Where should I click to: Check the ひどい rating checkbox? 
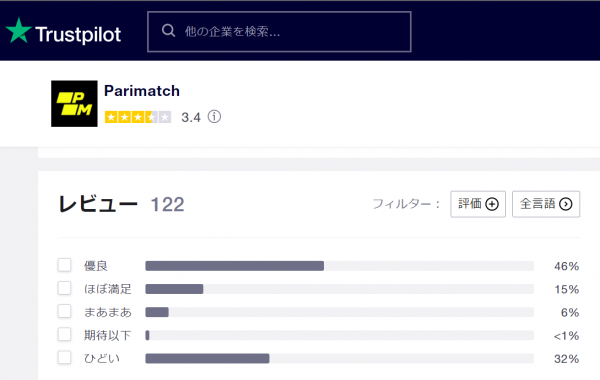[x=64, y=358]
